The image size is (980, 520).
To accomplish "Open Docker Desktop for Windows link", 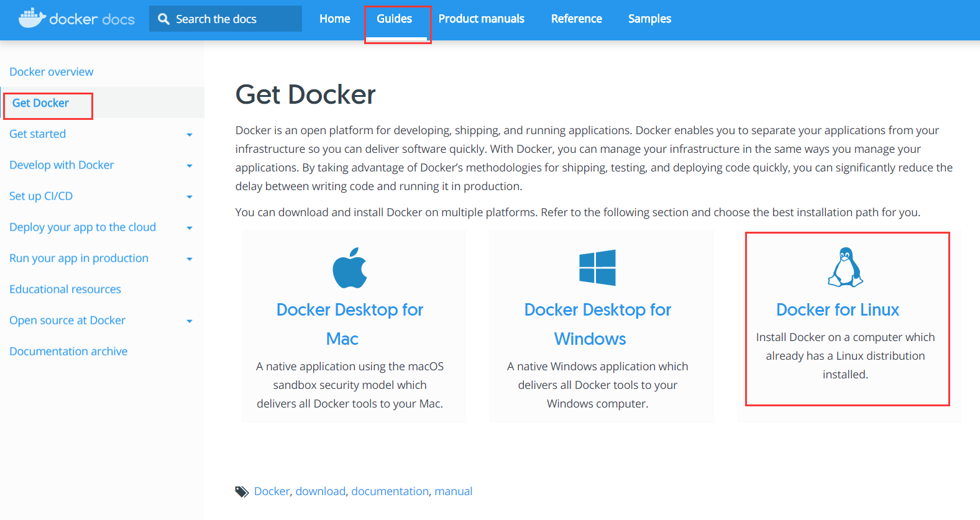I will (x=598, y=324).
